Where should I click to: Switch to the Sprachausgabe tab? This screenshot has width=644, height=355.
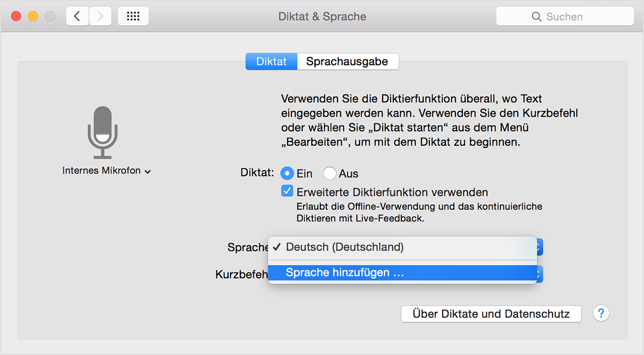pyautogui.click(x=347, y=62)
